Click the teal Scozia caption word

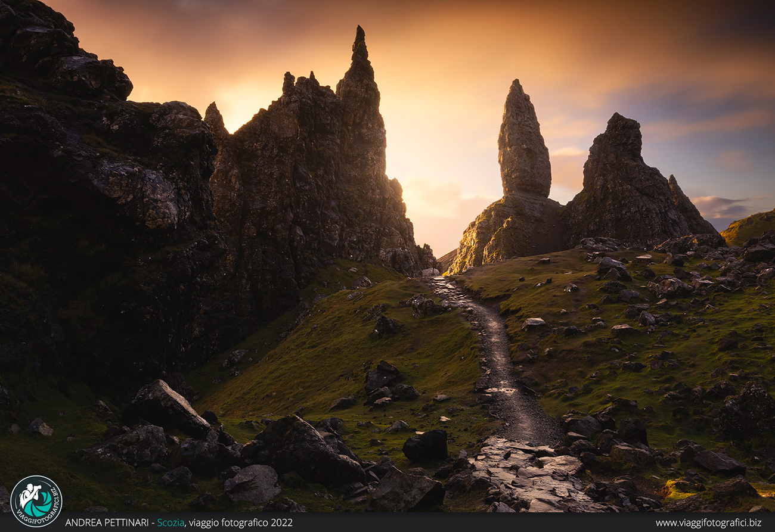click(170, 522)
